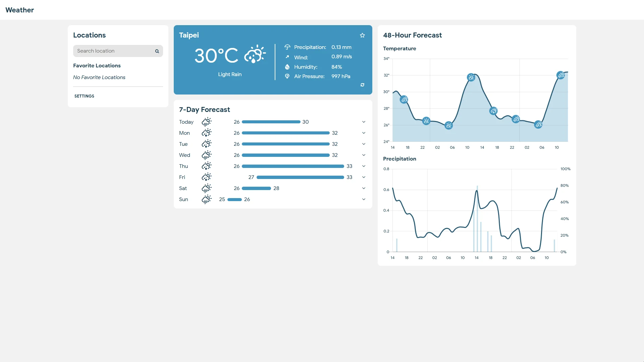Click the precipitation umbrella icon

[x=287, y=47]
